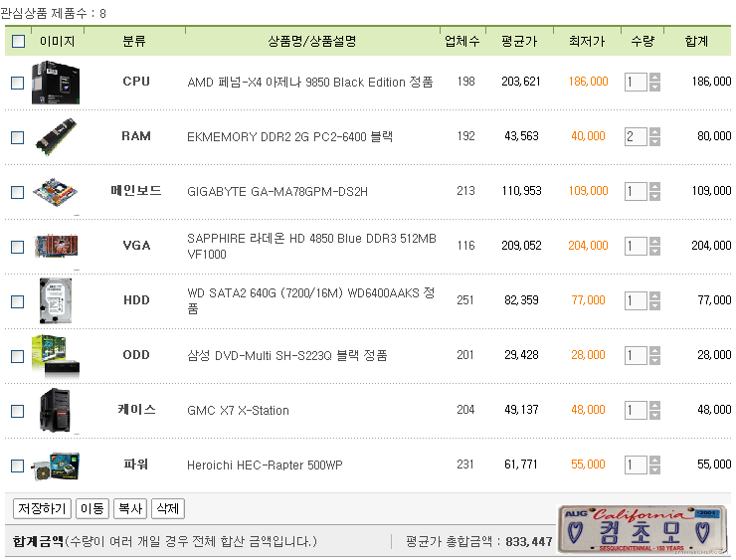The height and width of the screenshot is (560, 736).
Task: Open the 삼성 DVD-Multi SH-S223Q product link
Action: [286, 355]
